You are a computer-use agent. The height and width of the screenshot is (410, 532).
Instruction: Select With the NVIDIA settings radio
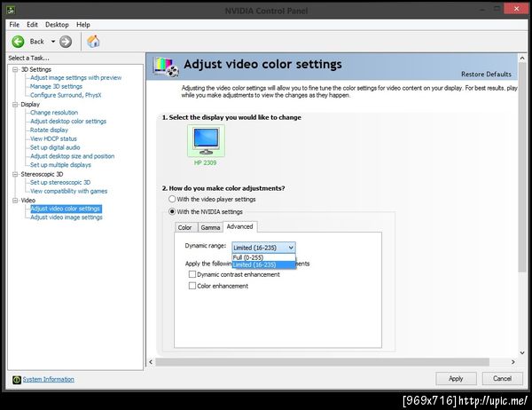click(x=172, y=211)
